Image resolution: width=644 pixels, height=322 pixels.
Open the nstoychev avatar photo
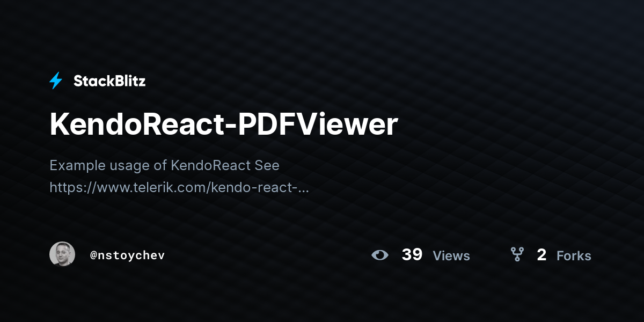62,254
